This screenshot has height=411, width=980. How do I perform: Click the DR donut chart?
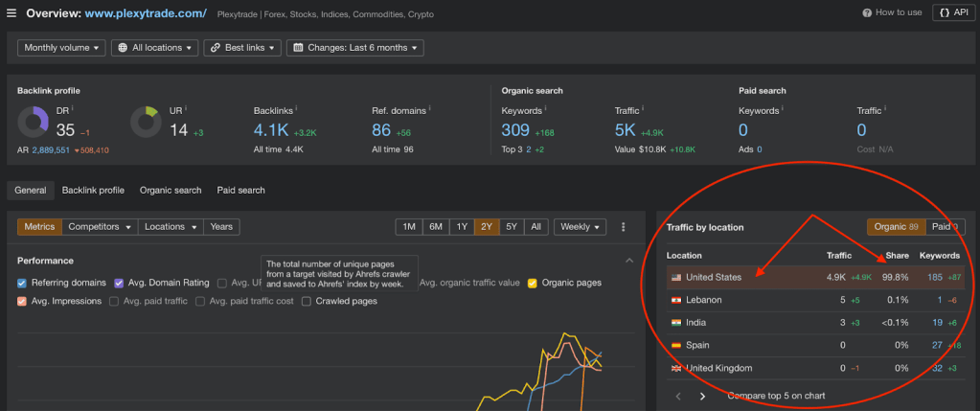click(34, 122)
